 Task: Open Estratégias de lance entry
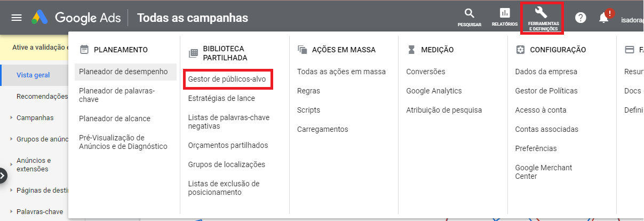pyautogui.click(x=221, y=98)
